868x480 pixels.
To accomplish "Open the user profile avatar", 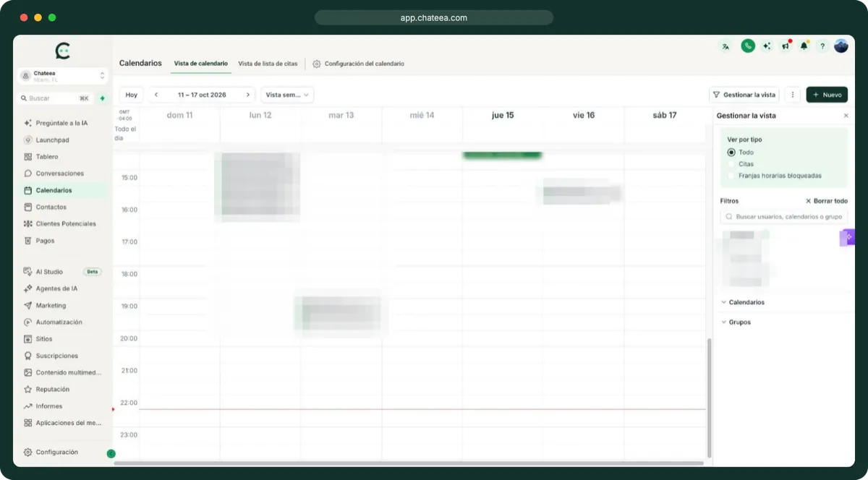I will pos(841,46).
